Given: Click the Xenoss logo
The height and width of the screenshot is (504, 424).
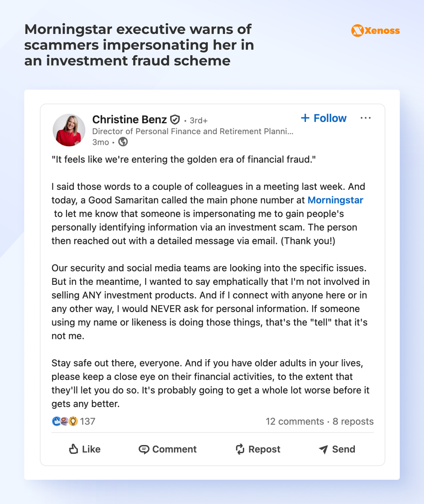Looking at the screenshot, I should click(375, 31).
